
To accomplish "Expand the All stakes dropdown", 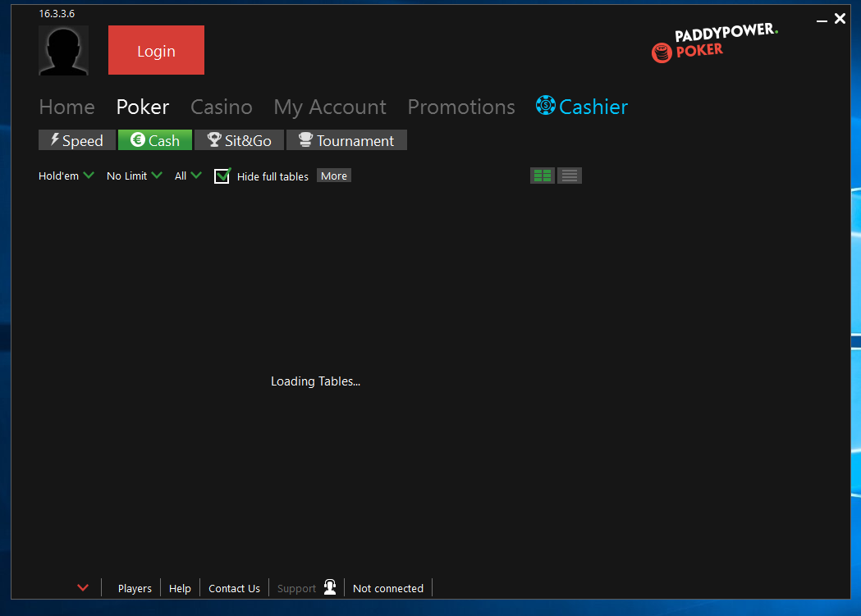I will (188, 176).
